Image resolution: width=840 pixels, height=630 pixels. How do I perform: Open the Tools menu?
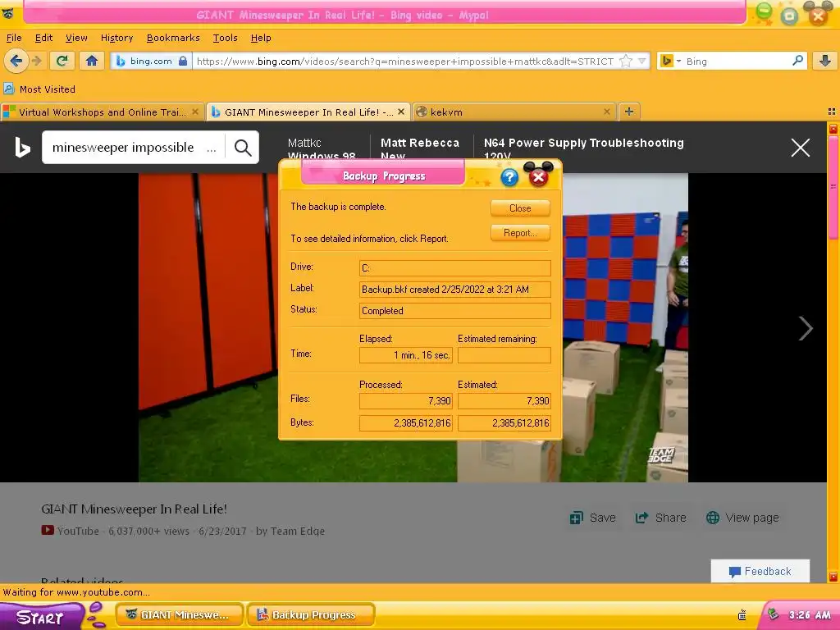click(x=225, y=38)
